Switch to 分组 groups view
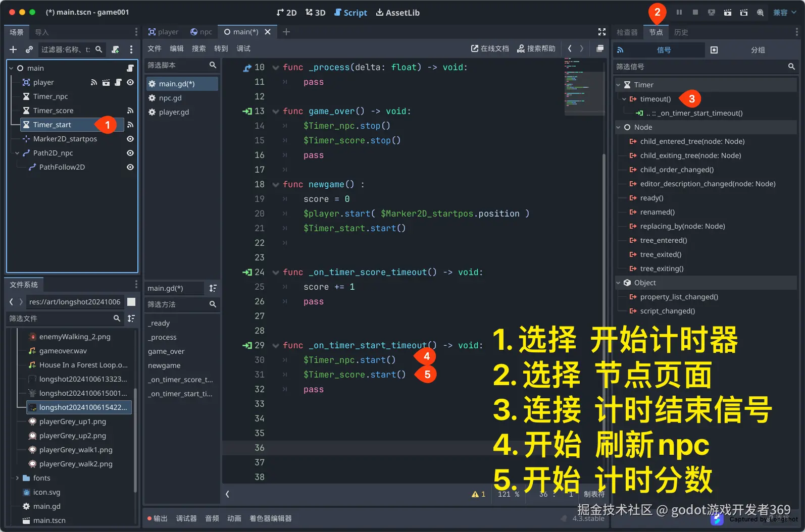805x532 pixels. point(751,50)
